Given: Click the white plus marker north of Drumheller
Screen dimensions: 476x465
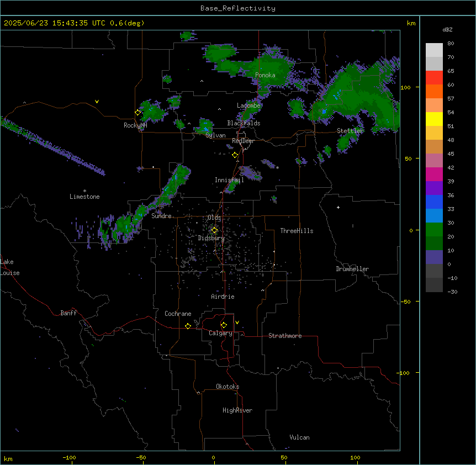Looking at the screenshot, I should (x=338, y=207).
